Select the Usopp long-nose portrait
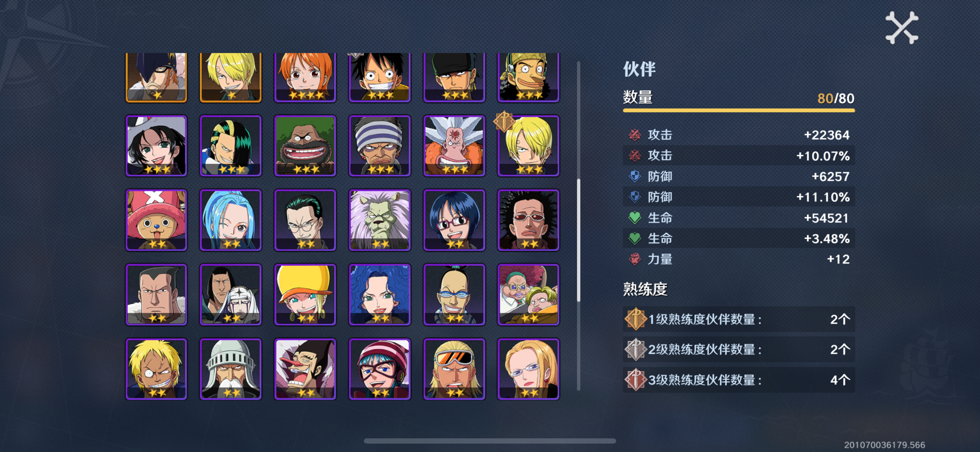The height and width of the screenshot is (452, 980). tap(528, 77)
